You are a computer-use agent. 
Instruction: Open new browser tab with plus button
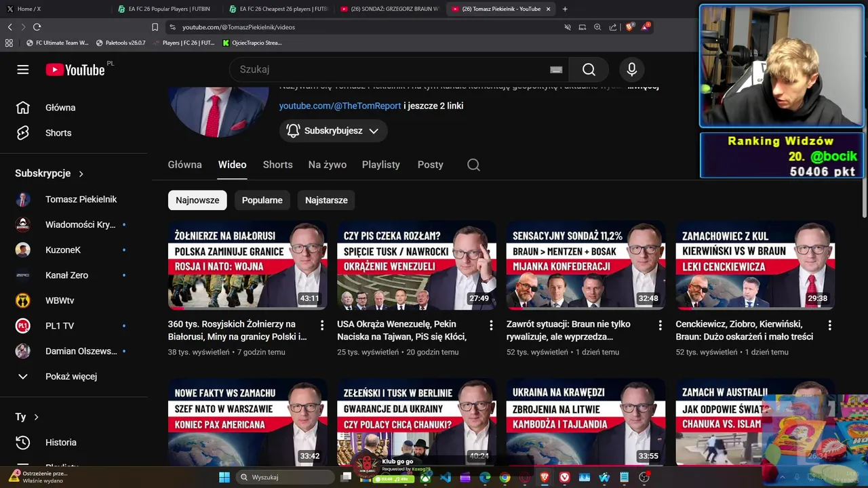click(x=565, y=9)
